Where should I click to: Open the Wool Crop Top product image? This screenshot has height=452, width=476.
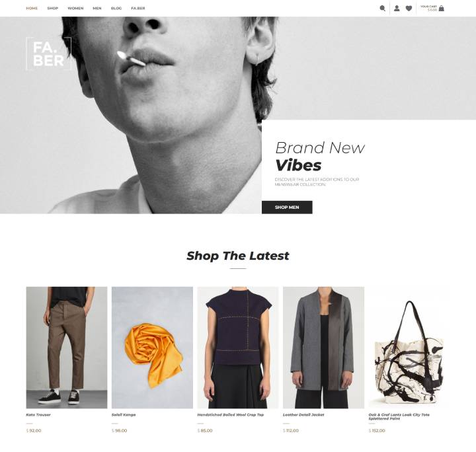coord(238,348)
